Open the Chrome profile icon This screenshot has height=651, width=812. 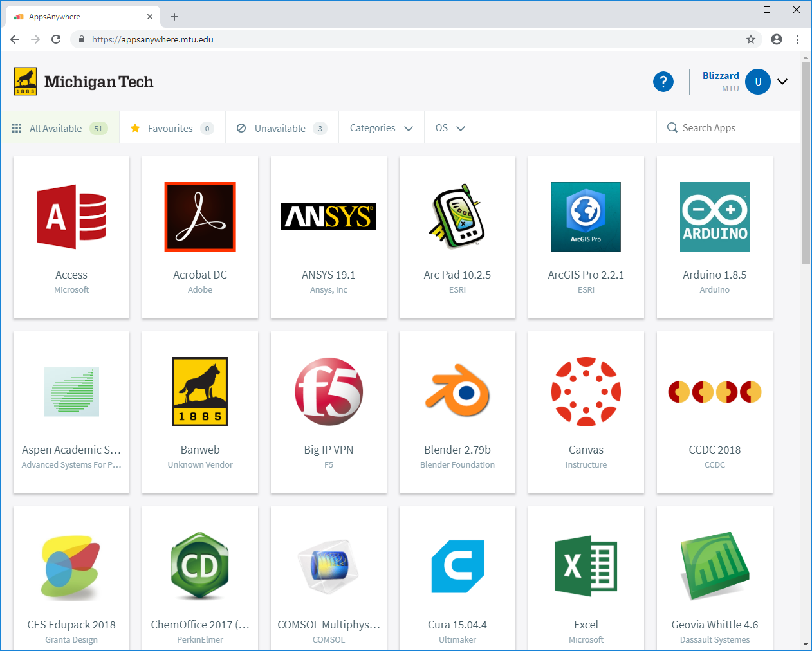[777, 39]
